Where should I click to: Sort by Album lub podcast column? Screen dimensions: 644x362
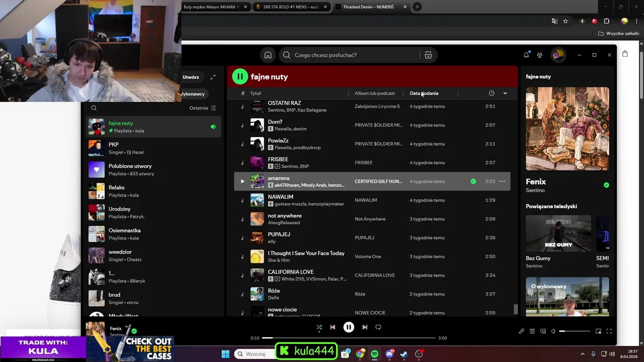[x=375, y=93]
